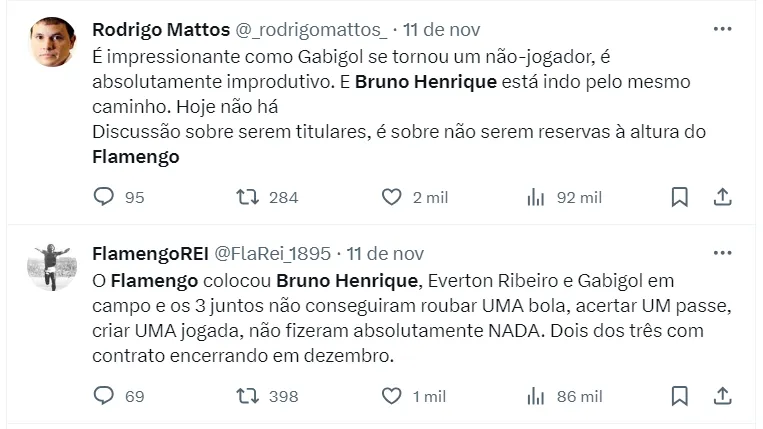Reply to Rodrigo Mattos's tweet
Image resolution: width=763 pixels, height=429 pixels.
(x=104, y=197)
